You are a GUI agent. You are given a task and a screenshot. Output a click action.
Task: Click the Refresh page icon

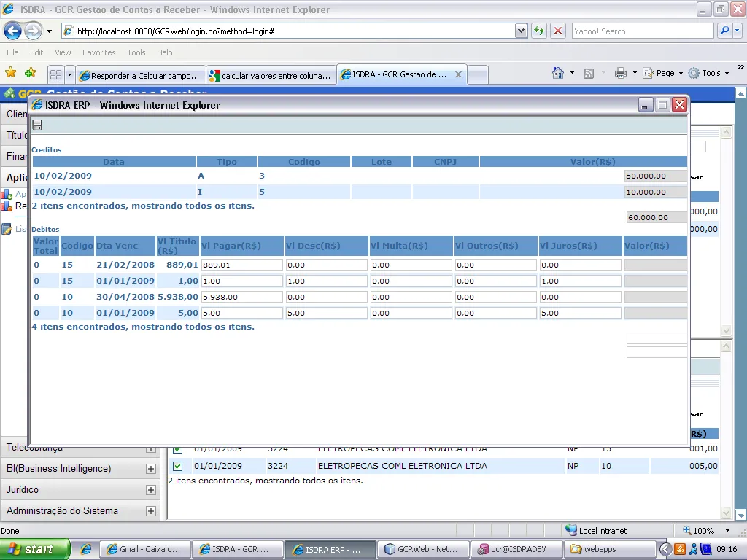539,31
